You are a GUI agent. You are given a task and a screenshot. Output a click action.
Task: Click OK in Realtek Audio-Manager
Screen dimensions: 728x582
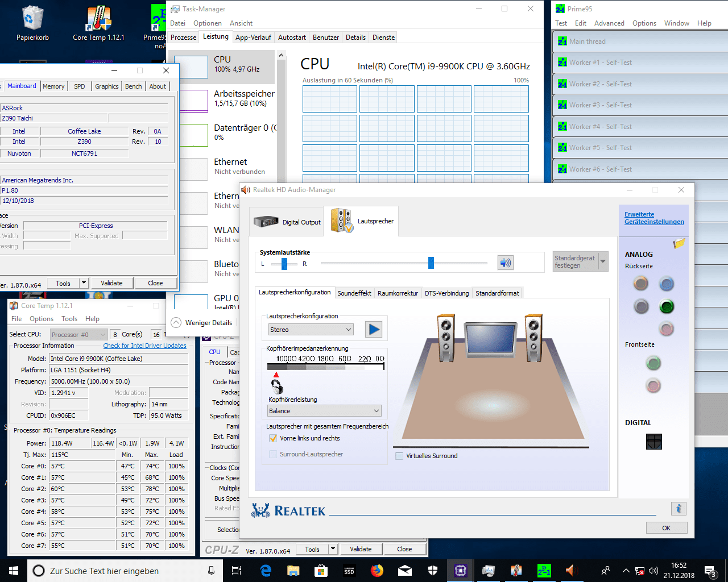pos(667,528)
